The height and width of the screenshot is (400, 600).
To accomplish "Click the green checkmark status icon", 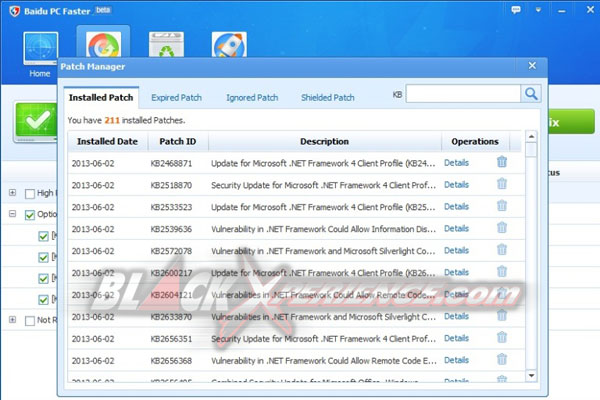I will pyautogui.click(x=36, y=122).
